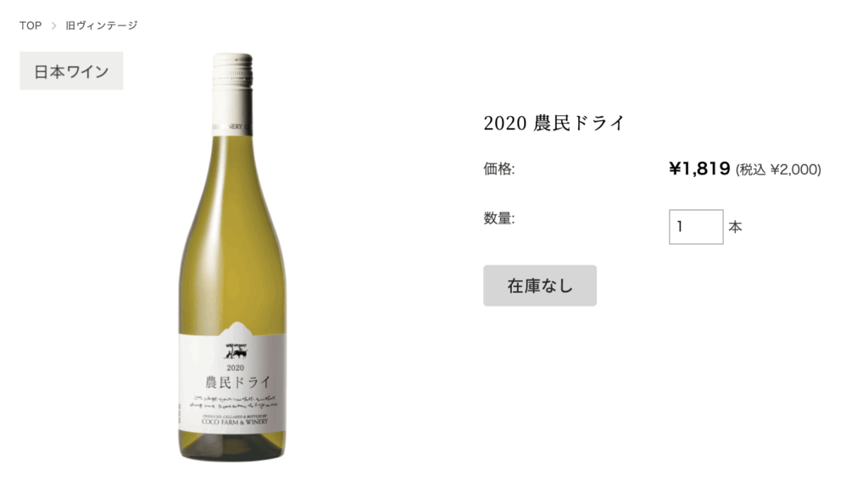Click COCO FARM & WINERY text on label

pos(235,422)
